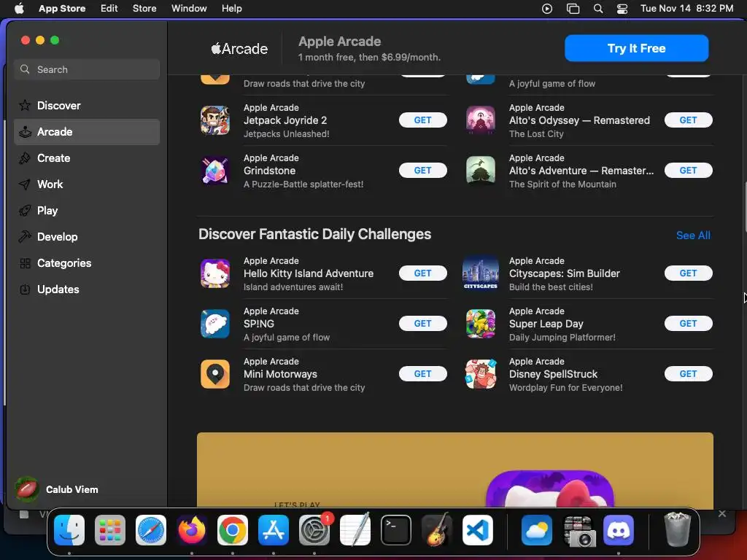Get Cityscapes: Sim Builder
The height and width of the screenshot is (560, 747).
[688, 273]
